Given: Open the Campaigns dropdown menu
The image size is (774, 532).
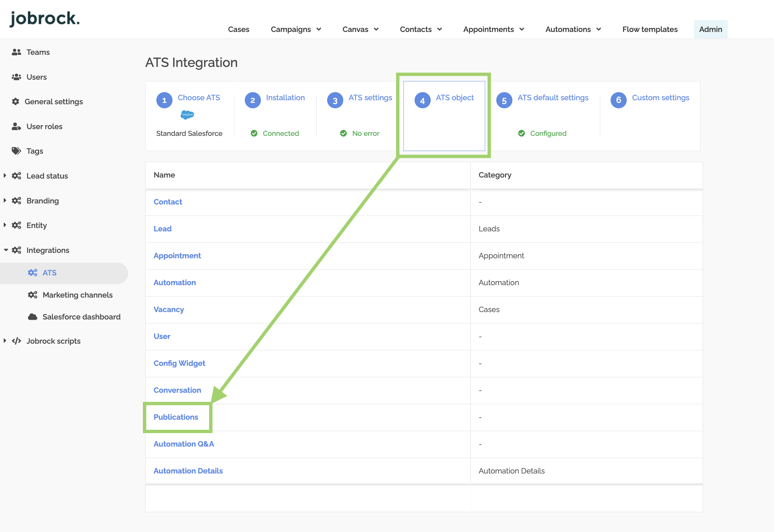Looking at the screenshot, I should pos(296,29).
